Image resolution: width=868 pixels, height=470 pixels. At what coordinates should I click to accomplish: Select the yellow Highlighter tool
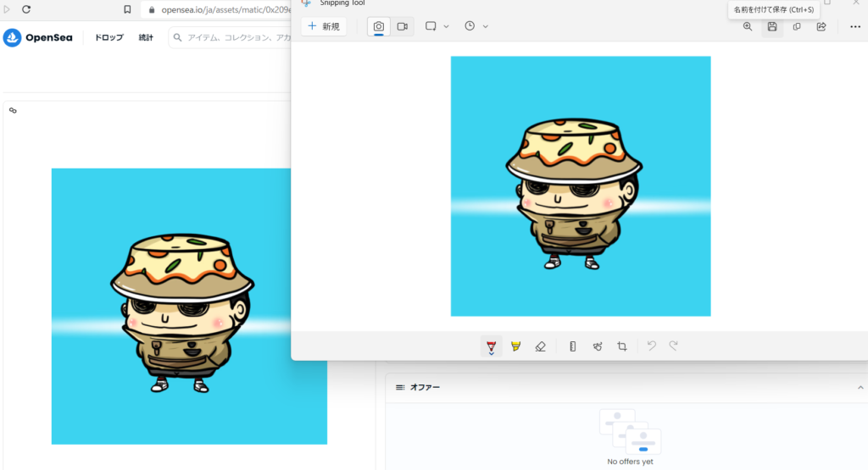pos(516,346)
